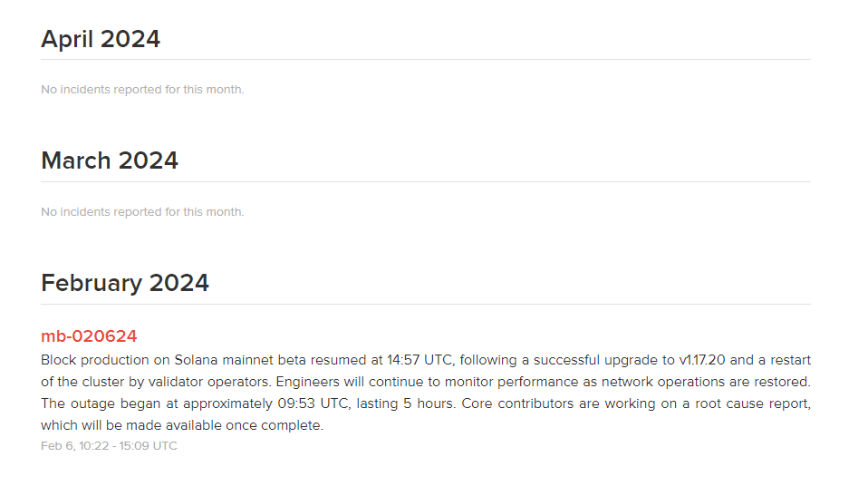Open the mb-020624 incident link
This screenshot has height=486, width=868.
89,336
